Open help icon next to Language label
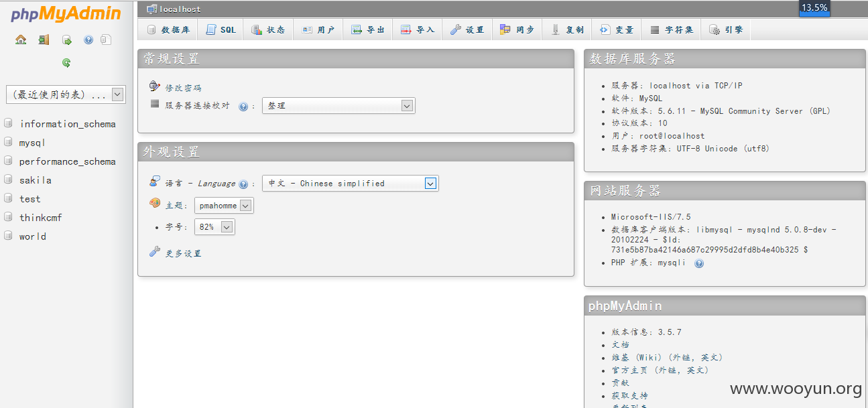868x408 pixels. pos(243,184)
